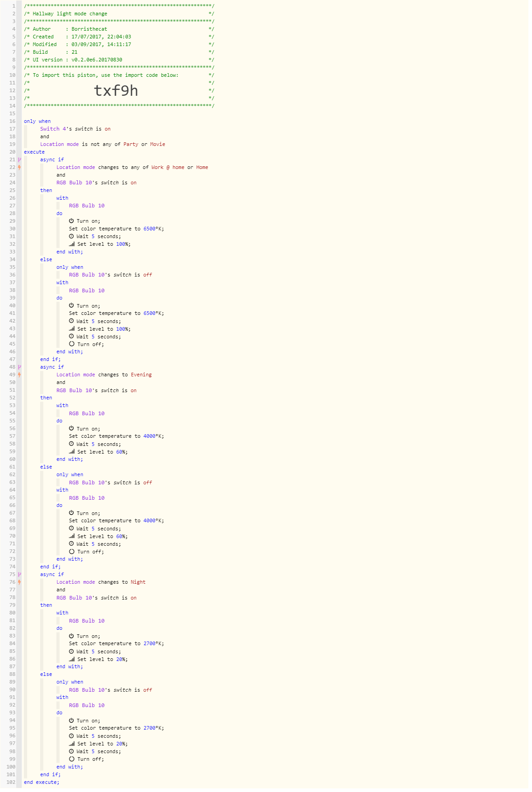532x792 pixels.
Task: Click the clock icon on line 96
Action: [x=71, y=736]
